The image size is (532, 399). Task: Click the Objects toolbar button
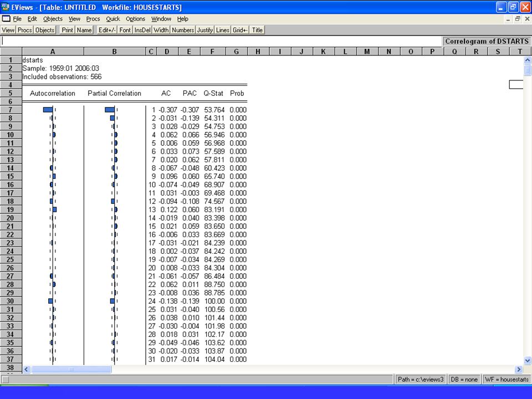pos(45,30)
